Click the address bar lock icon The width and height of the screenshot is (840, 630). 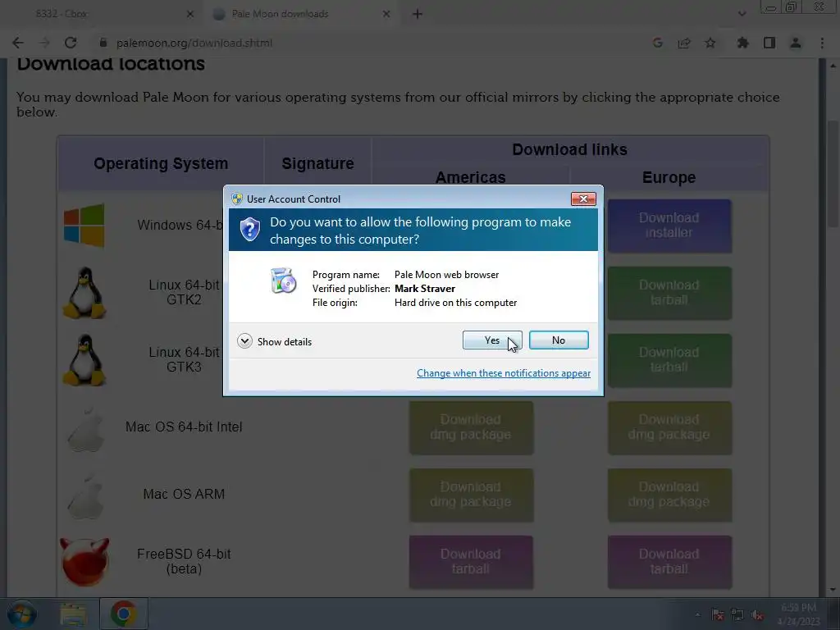click(x=103, y=43)
